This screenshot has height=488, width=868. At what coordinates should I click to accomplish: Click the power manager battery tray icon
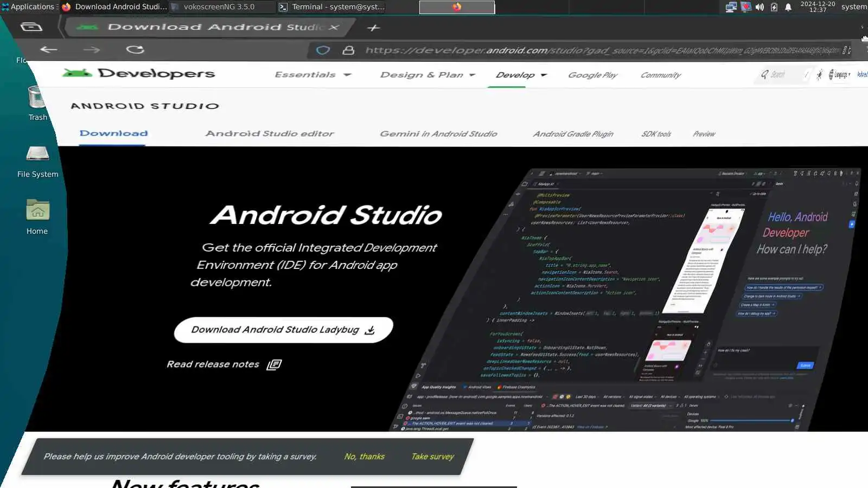coord(774,7)
